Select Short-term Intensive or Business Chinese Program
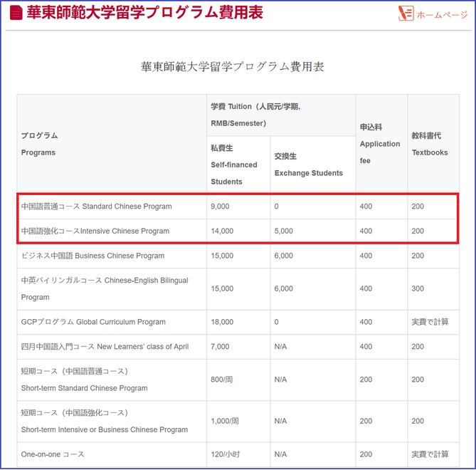 [x=105, y=421]
